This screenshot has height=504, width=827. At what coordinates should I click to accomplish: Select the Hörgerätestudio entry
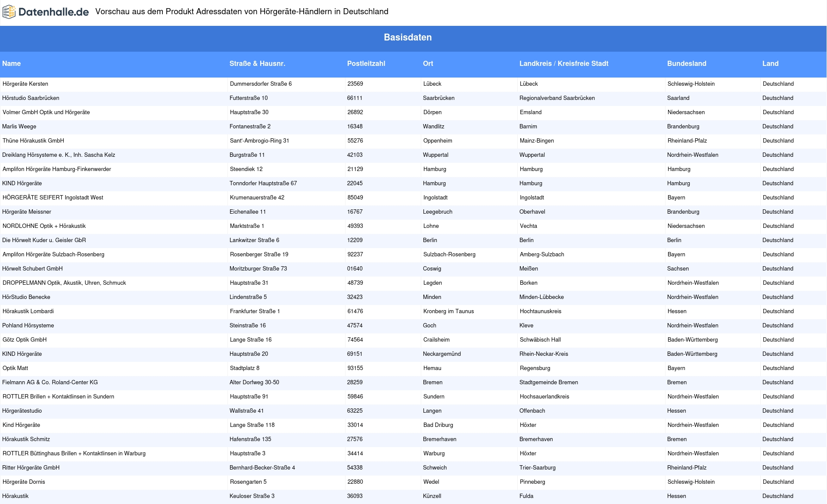pos(22,411)
